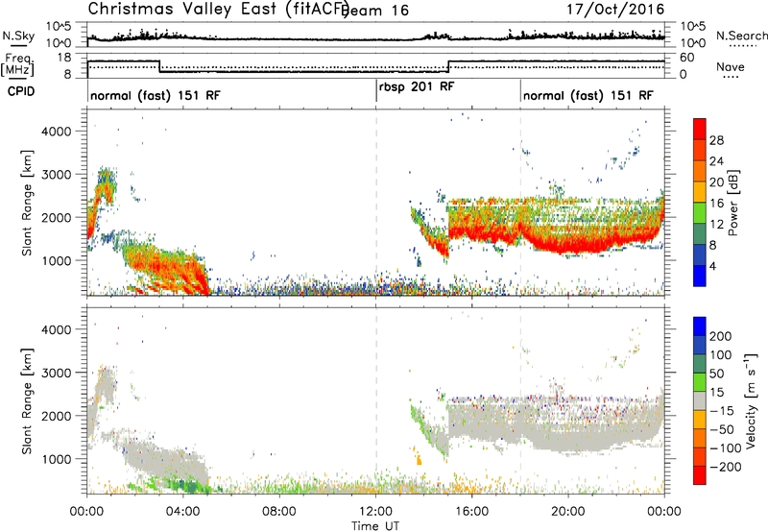Click the '12:00' time axis label
The image size is (768, 532).
pos(375,512)
